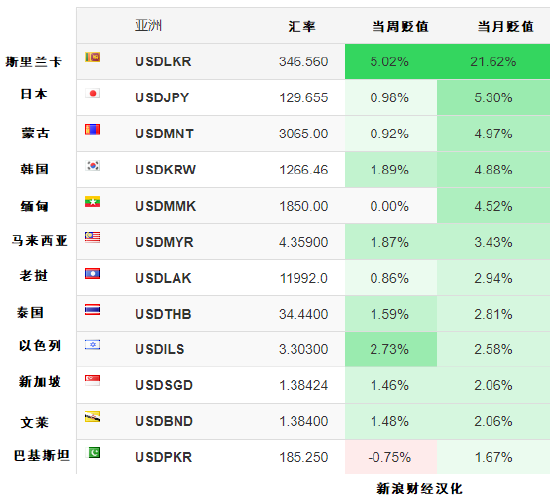Image resolution: width=550 pixels, height=501 pixels.
Task: Open the USDJPY currency pair
Action: click(162, 98)
